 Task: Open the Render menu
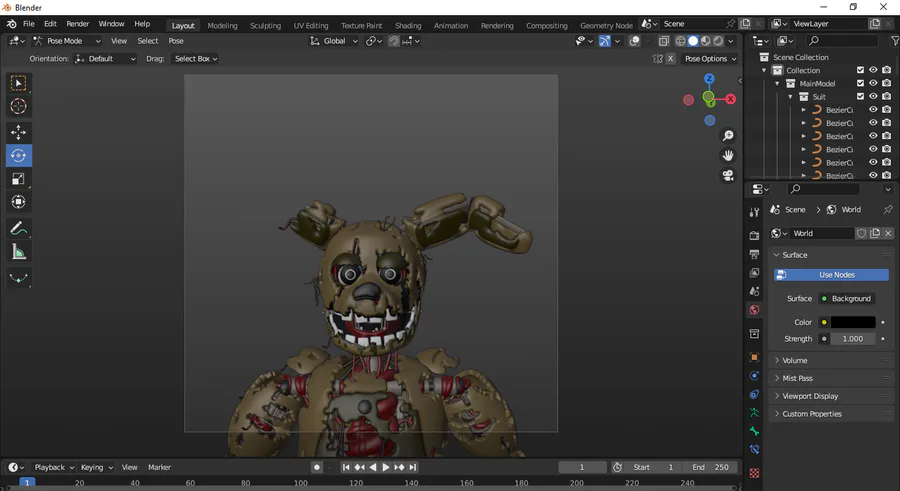click(77, 24)
